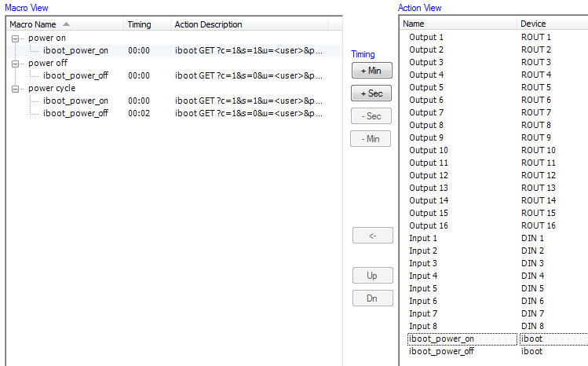Select iboot_power_off with timing 00:02

coord(75,113)
